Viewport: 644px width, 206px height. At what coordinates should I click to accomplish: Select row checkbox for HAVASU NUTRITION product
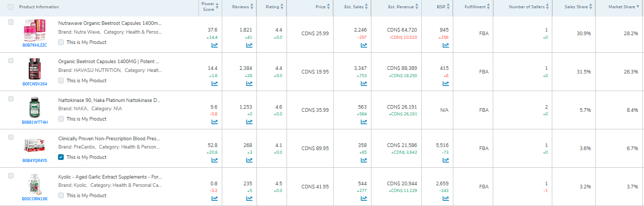(x=11, y=61)
